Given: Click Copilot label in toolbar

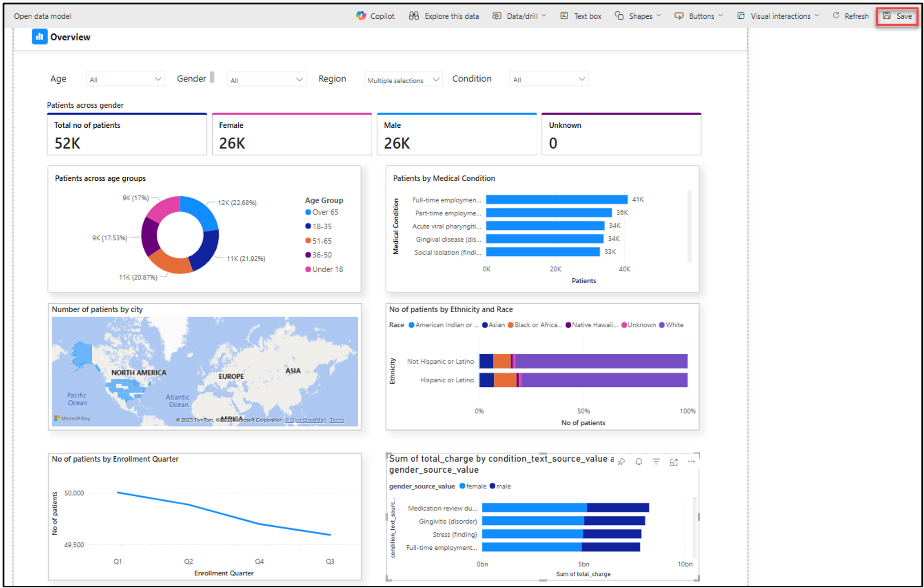Looking at the screenshot, I should [x=382, y=16].
